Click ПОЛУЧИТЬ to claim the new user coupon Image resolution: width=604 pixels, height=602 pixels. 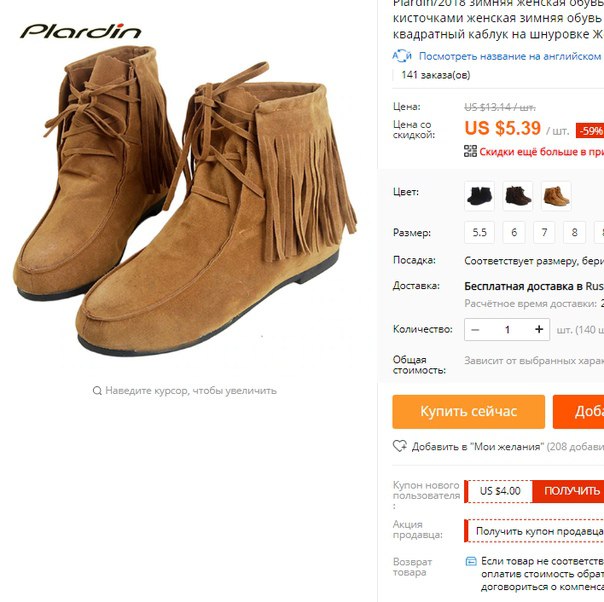[568, 491]
